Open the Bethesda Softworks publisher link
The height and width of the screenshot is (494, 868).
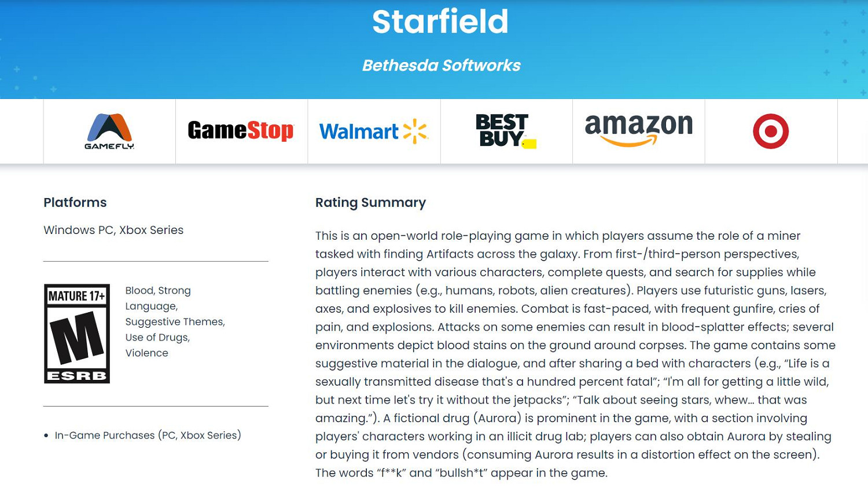click(x=441, y=65)
